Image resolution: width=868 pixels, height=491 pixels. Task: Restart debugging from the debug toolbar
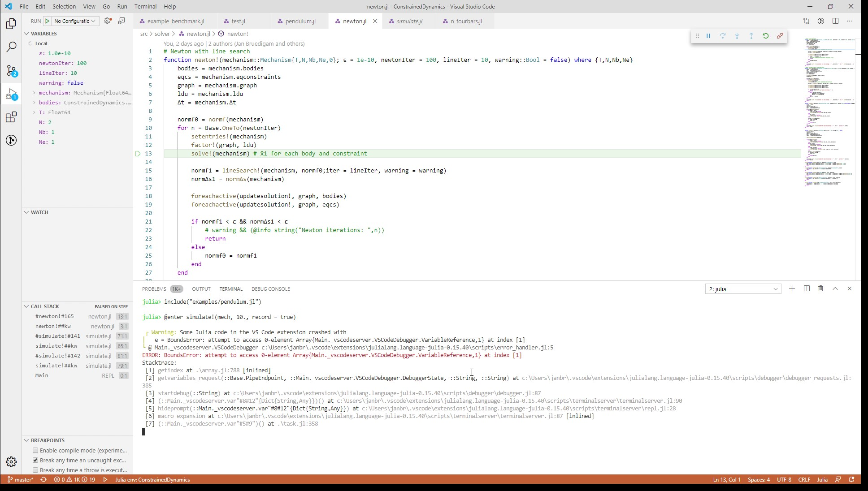tap(766, 36)
